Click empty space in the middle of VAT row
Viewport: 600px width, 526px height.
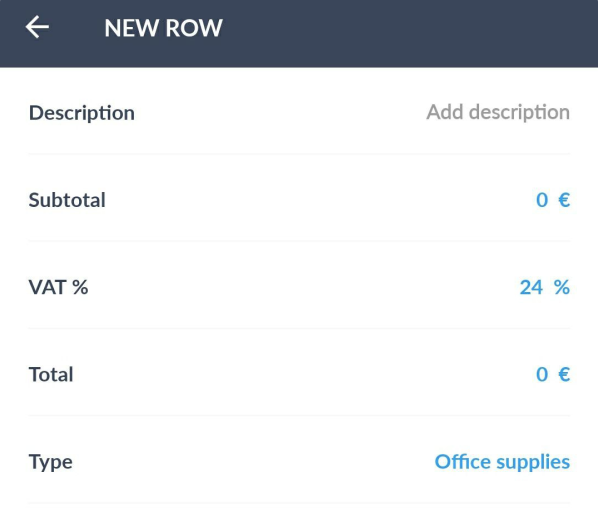click(302, 287)
